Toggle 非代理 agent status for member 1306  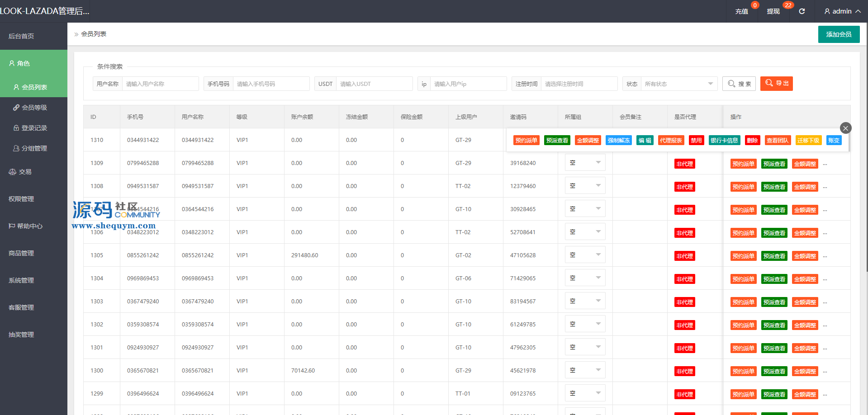tap(685, 233)
